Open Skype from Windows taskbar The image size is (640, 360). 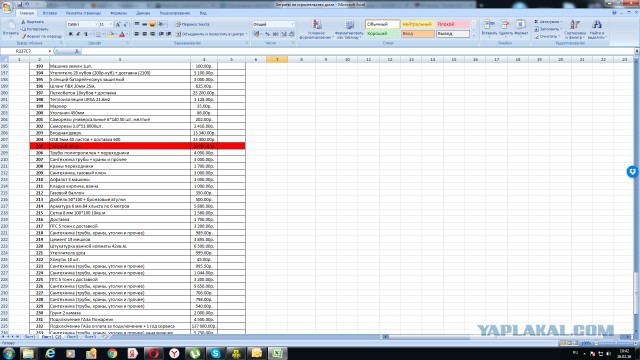215,353
